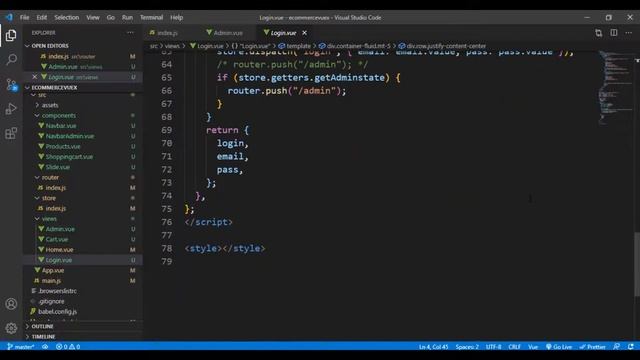Collapse the store folder
The height and width of the screenshot is (360, 640).
(48, 198)
